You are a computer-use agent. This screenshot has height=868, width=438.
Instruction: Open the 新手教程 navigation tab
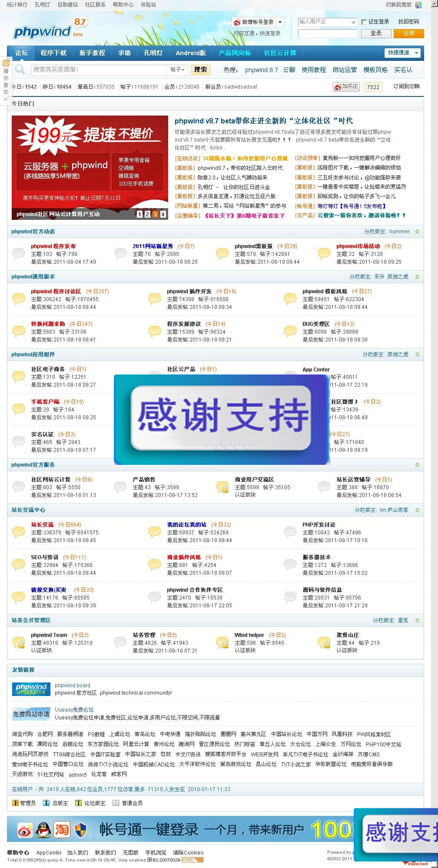tap(92, 53)
